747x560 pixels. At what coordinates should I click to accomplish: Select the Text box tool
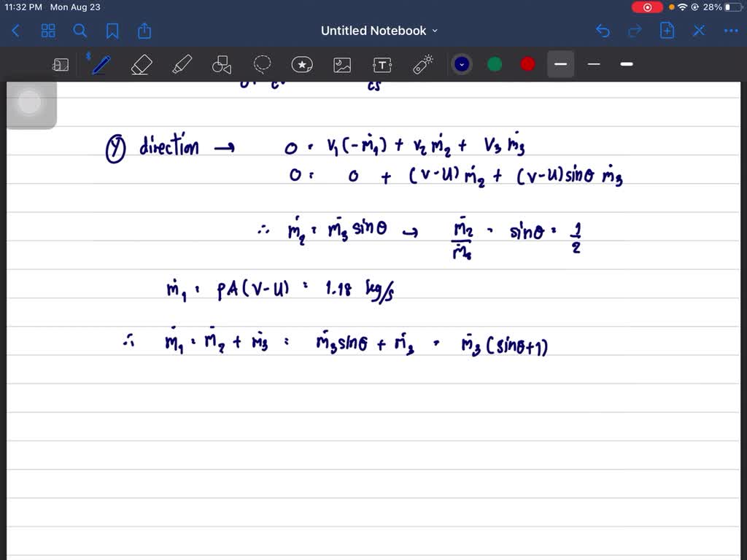tap(382, 65)
